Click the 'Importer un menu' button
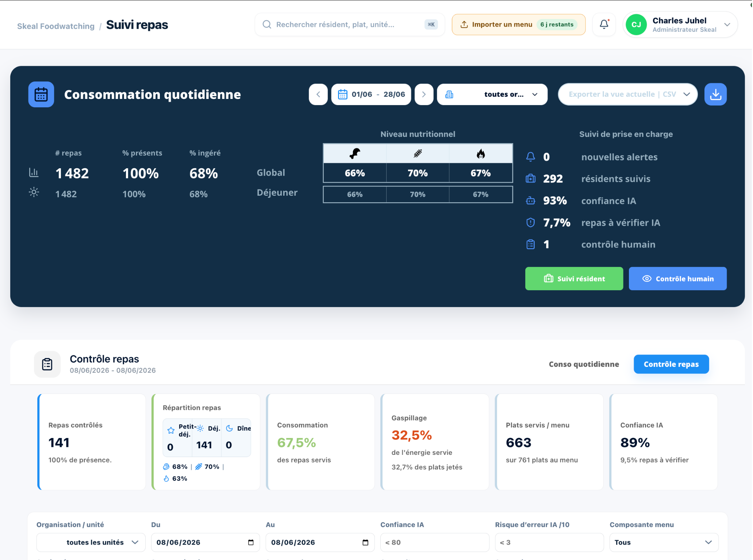 click(519, 24)
